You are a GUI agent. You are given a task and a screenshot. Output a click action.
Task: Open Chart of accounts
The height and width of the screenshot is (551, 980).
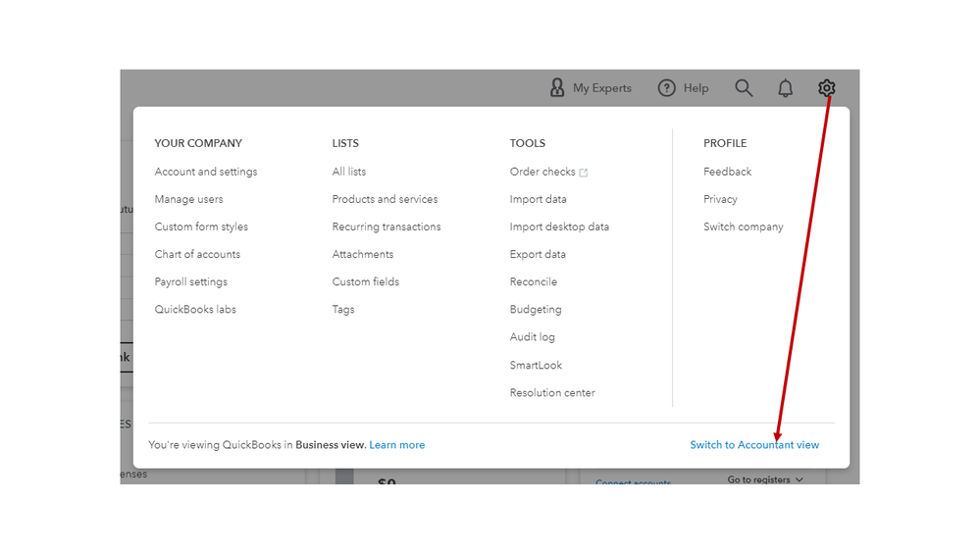(197, 254)
